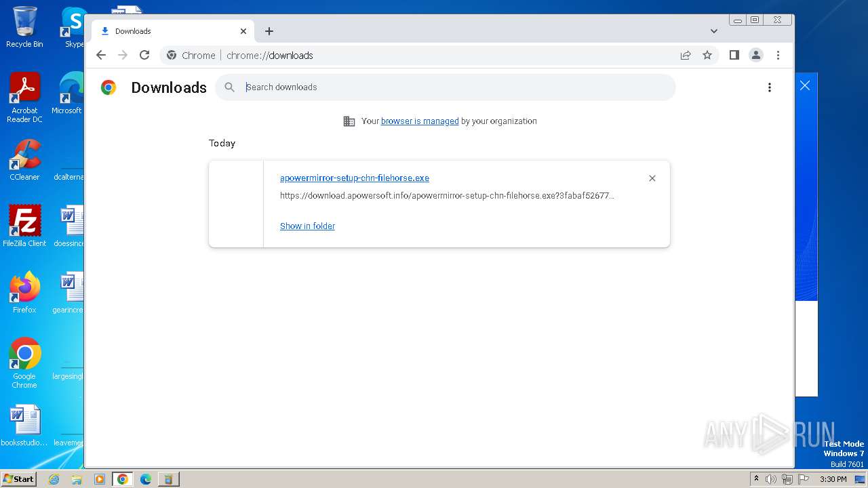Open booksstudio Word document on desktop

(24, 426)
